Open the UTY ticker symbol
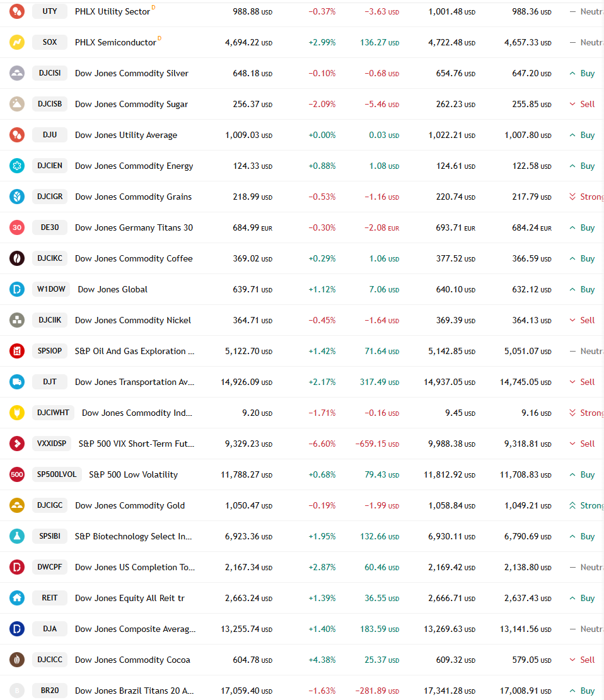The width and height of the screenshot is (604, 700). (50, 11)
